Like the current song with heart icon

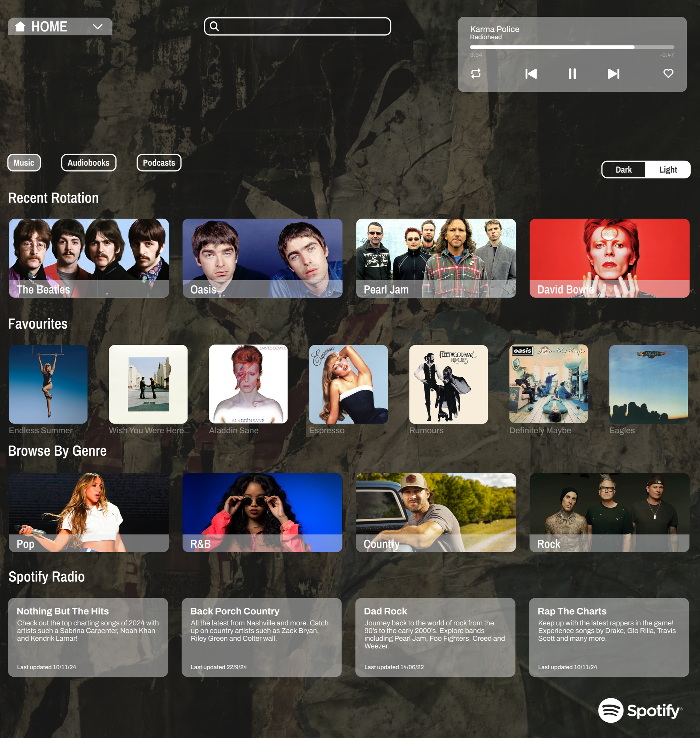668,73
